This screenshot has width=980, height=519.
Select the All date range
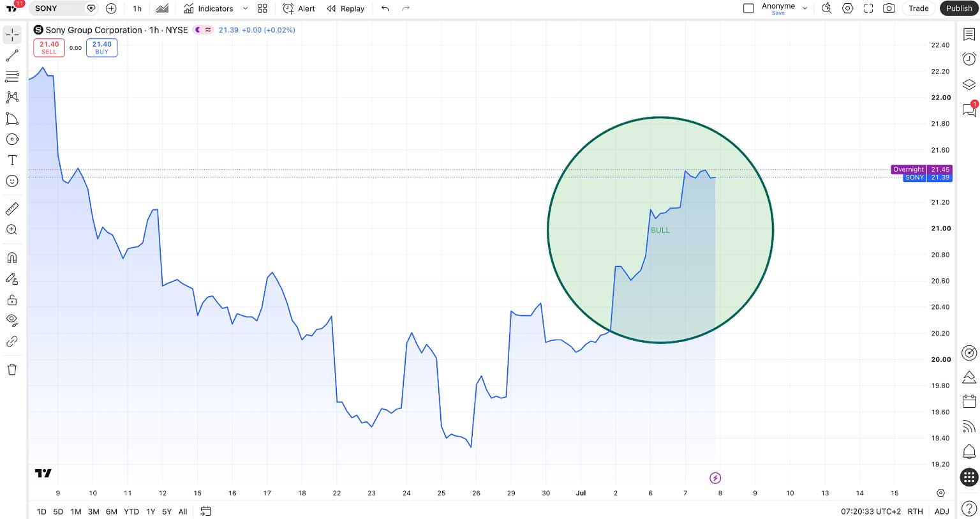click(x=183, y=511)
